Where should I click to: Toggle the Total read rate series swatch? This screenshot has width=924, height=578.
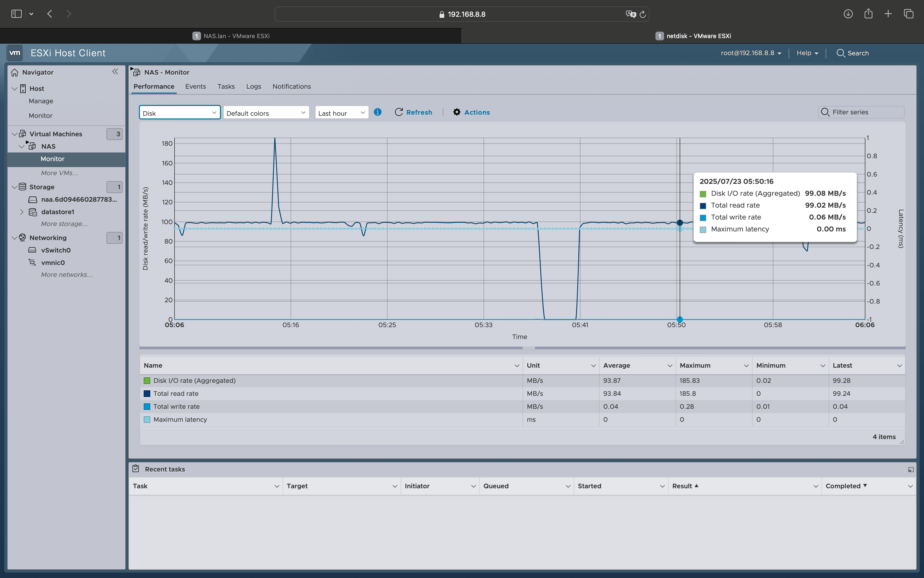pyautogui.click(x=147, y=394)
